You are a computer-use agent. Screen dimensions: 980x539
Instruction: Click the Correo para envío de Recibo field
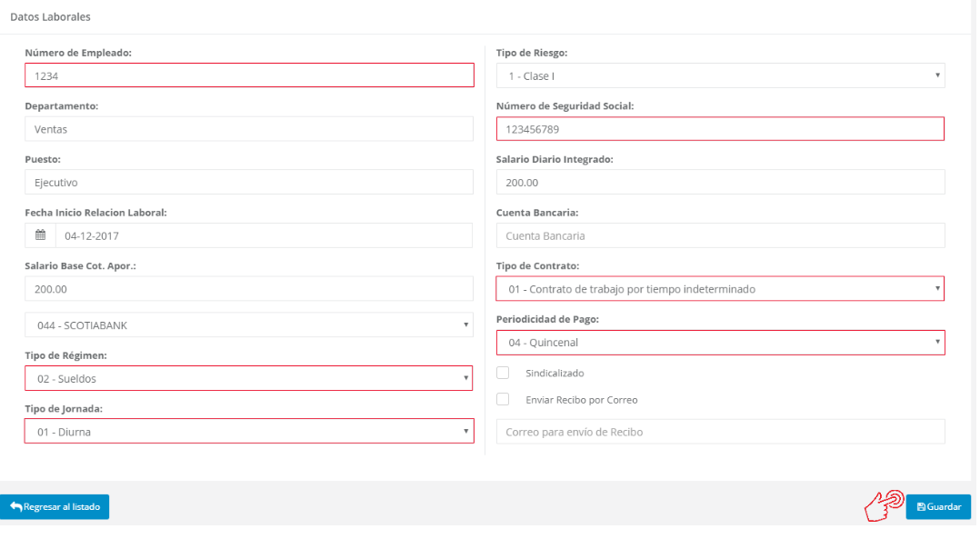coord(720,432)
